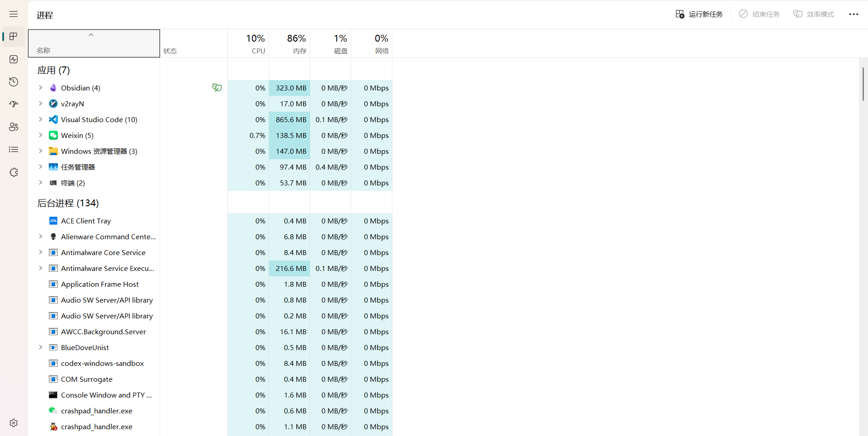This screenshot has height=436, width=868.
Task: Click the 效率模式 button
Action: click(x=814, y=14)
